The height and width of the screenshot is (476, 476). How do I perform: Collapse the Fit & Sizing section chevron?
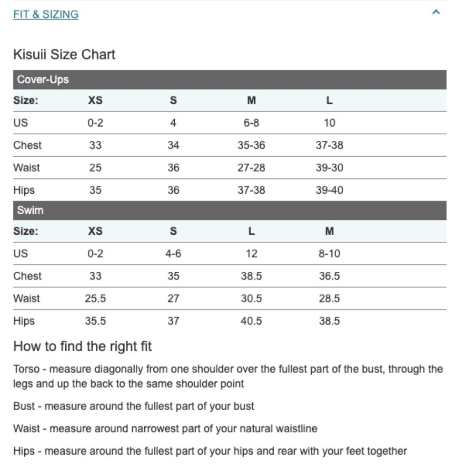coord(436,13)
